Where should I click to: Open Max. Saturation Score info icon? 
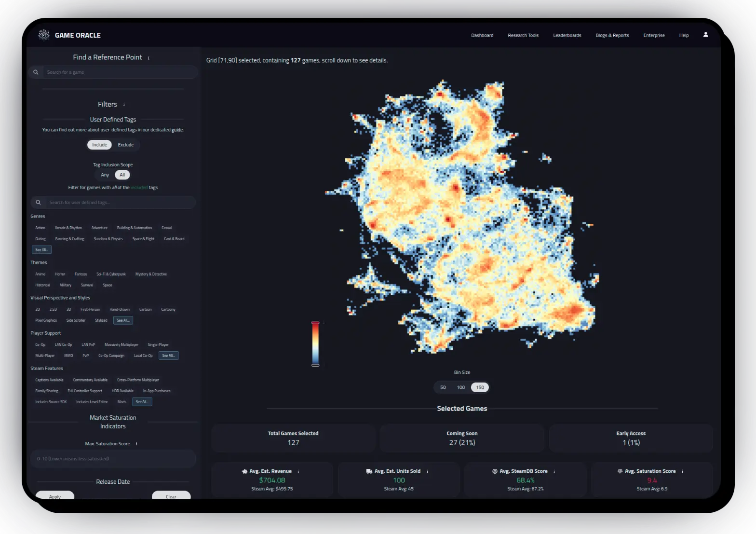click(136, 444)
